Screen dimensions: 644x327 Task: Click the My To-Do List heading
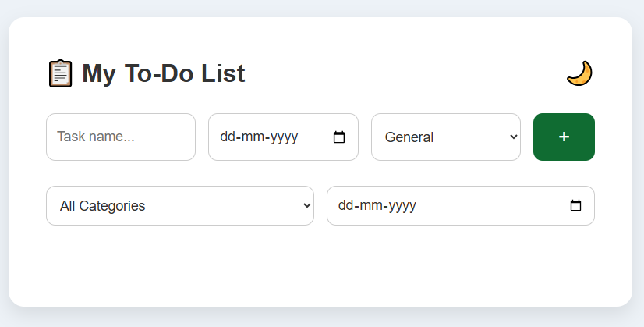coord(164,73)
